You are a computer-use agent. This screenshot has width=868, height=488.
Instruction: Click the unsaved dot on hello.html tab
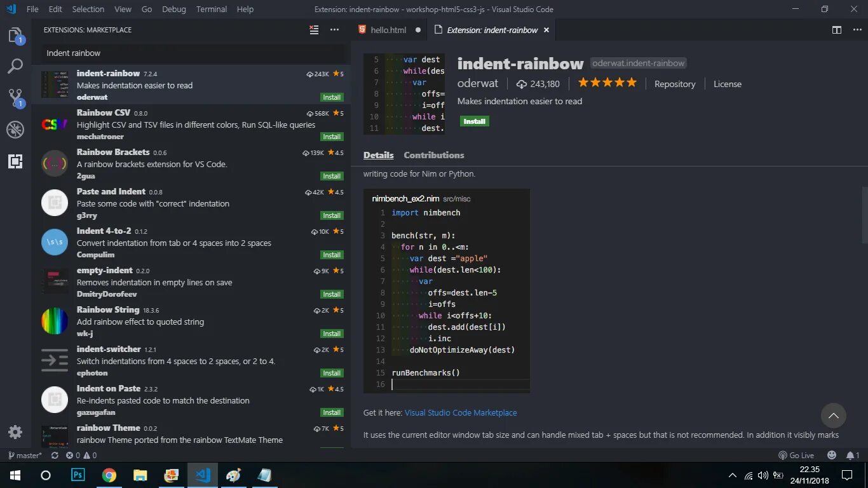coord(417,30)
